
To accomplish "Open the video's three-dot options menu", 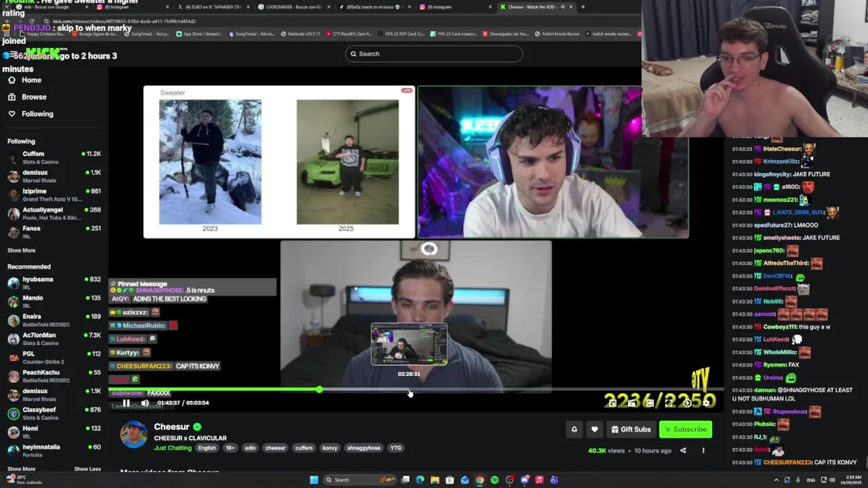I will tap(703, 451).
